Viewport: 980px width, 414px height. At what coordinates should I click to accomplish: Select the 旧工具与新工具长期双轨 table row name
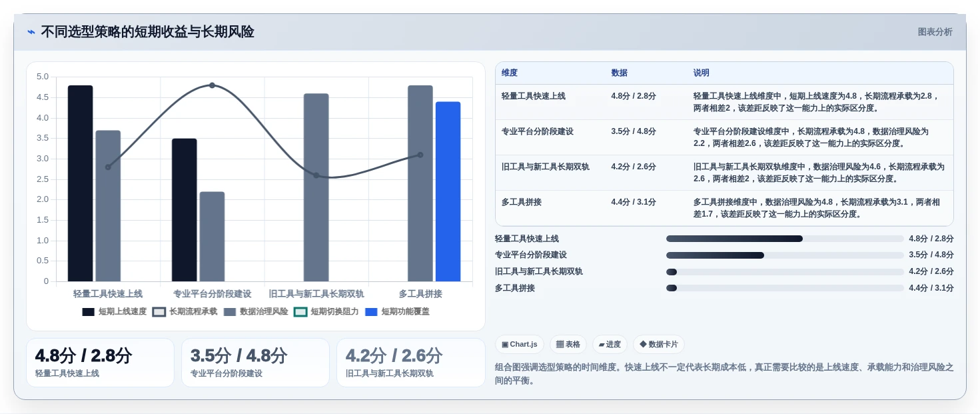(546, 167)
